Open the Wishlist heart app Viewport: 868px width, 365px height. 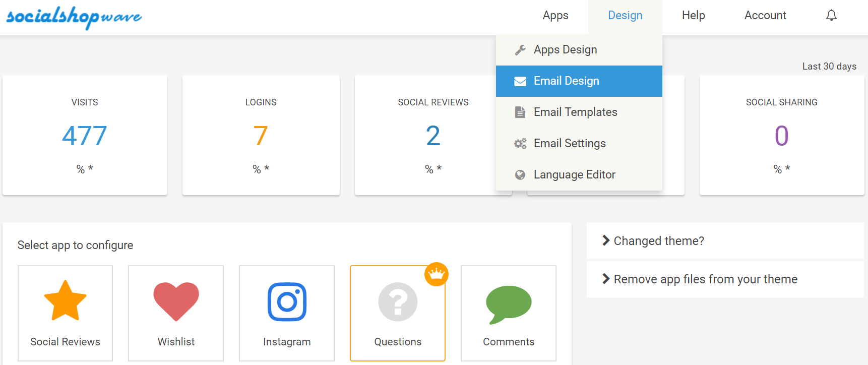(x=176, y=301)
